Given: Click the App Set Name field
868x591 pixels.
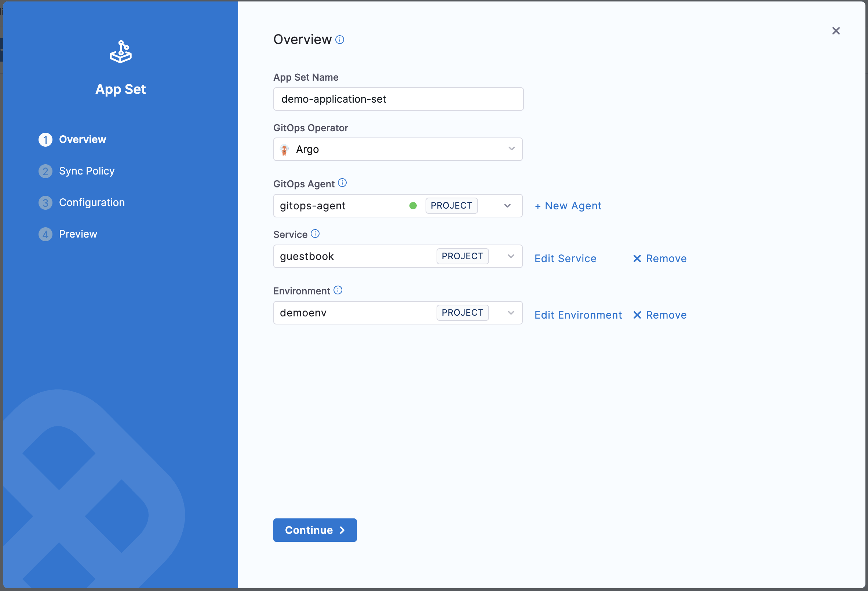Looking at the screenshot, I should click(398, 99).
